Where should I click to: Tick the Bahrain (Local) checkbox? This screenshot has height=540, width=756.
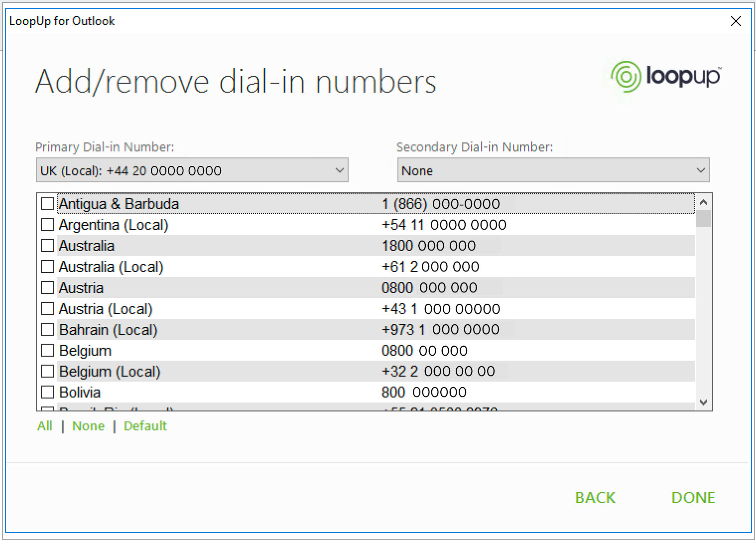coord(47,329)
